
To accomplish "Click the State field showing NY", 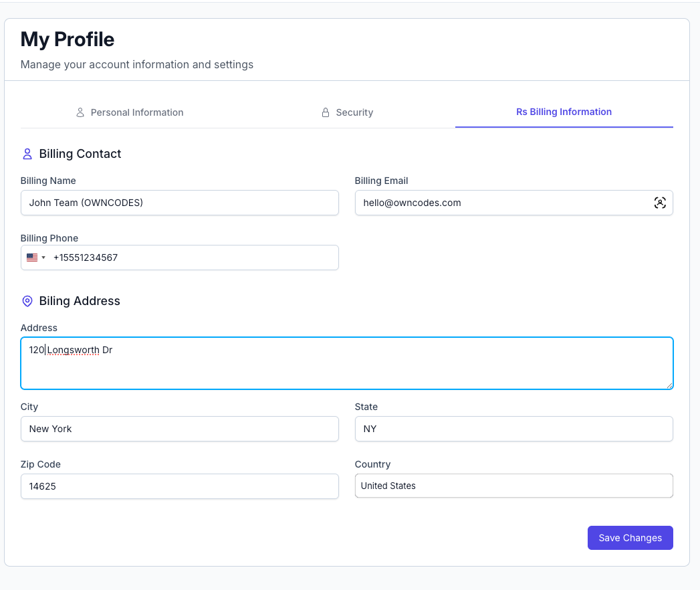I will pyautogui.click(x=513, y=429).
